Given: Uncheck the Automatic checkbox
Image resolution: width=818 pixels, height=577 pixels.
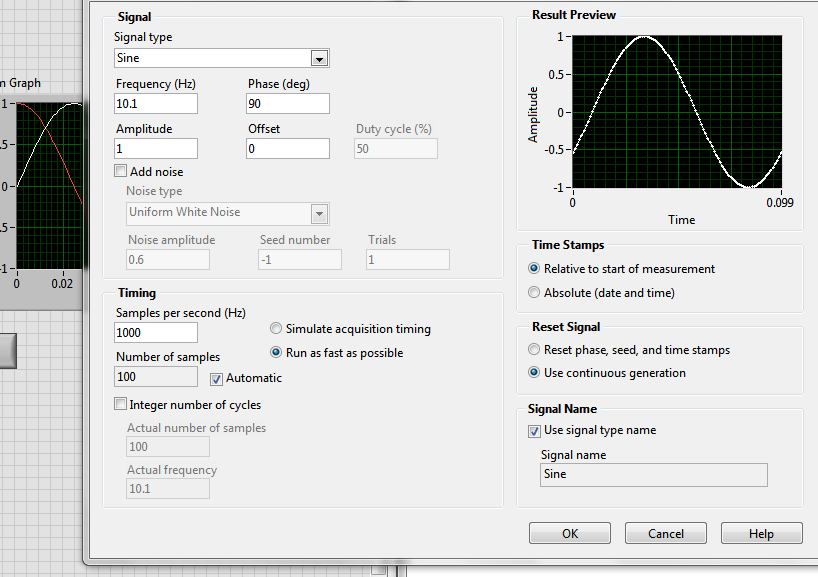Looking at the screenshot, I should click(x=217, y=378).
